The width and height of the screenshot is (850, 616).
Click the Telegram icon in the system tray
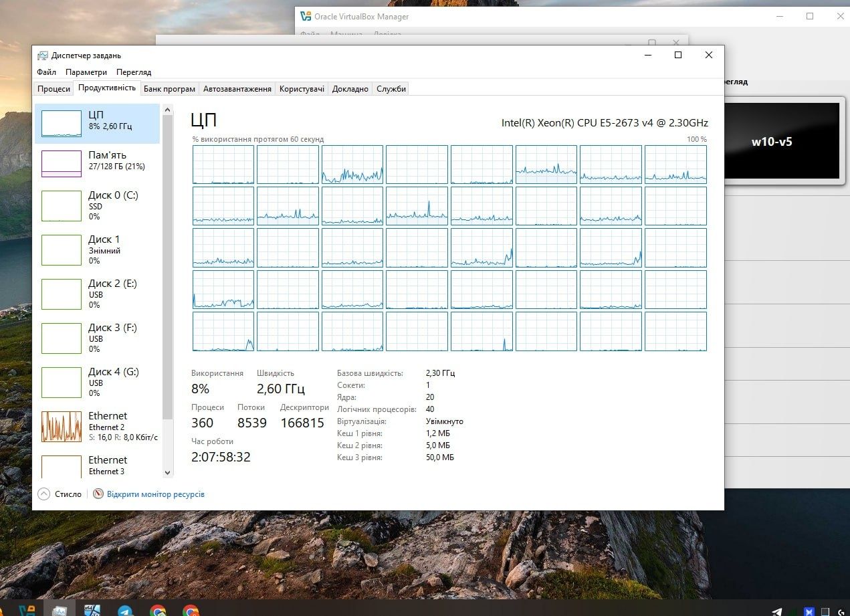[776, 611]
